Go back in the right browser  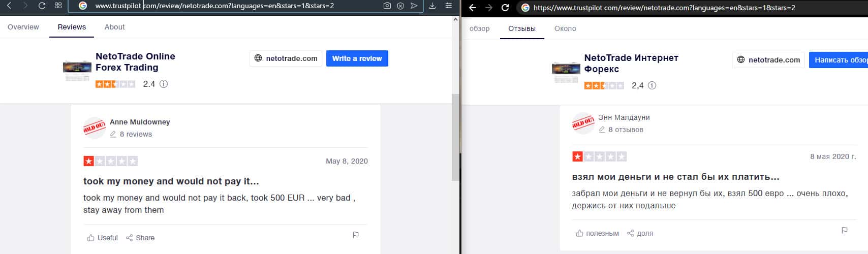(472, 8)
